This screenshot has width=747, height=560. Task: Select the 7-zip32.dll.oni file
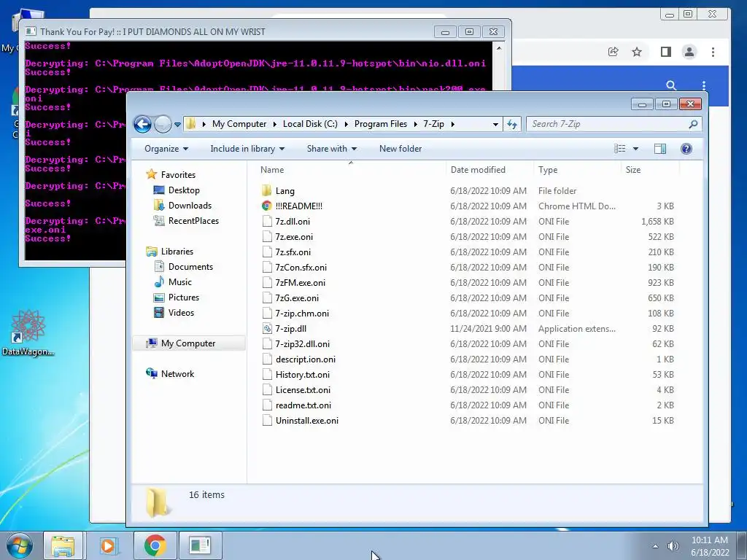(x=302, y=344)
